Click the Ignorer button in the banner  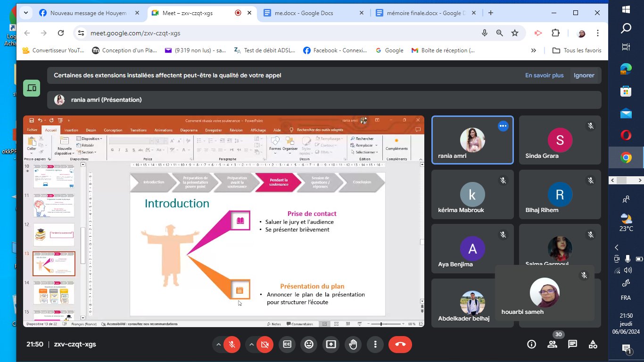(x=584, y=75)
